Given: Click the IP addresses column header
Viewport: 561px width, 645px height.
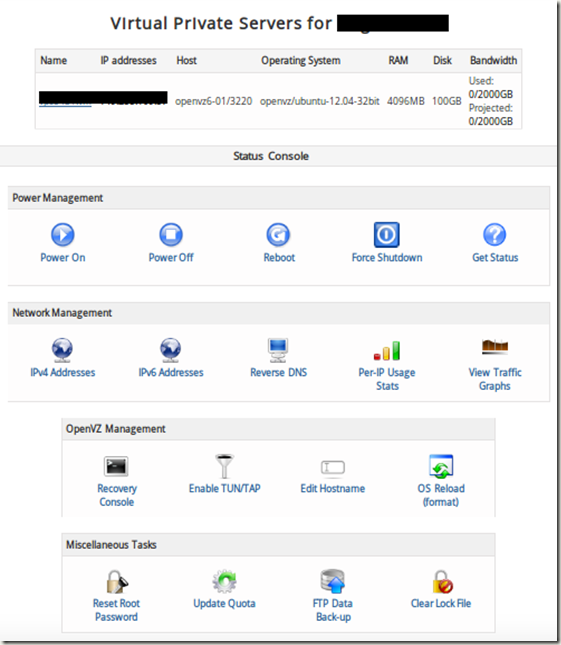Looking at the screenshot, I should click(x=128, y=60).
